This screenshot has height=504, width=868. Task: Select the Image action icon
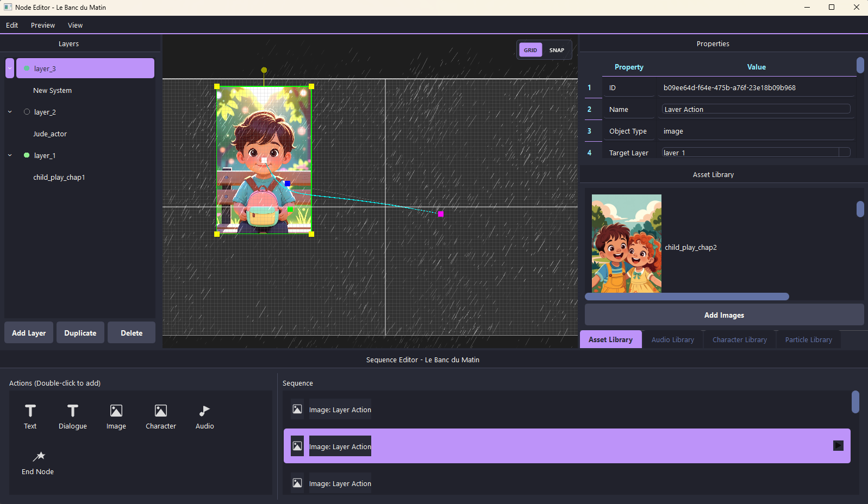(116, 411)
